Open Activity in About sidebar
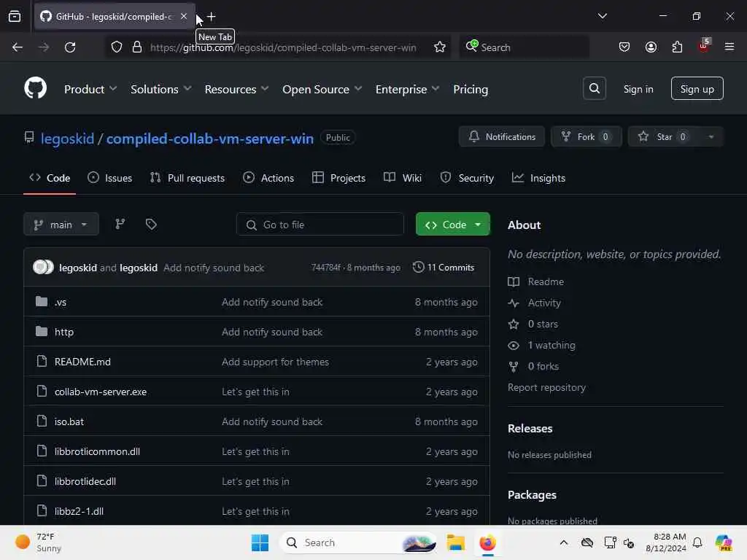Screen dimensions: 747x560 535,303
